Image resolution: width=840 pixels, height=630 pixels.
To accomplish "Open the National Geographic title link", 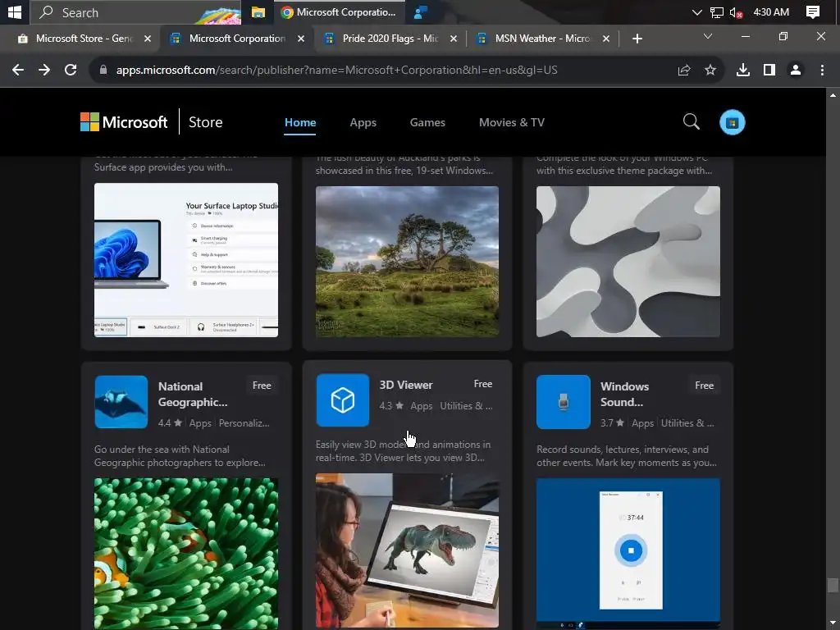I will tap(193, 395).
